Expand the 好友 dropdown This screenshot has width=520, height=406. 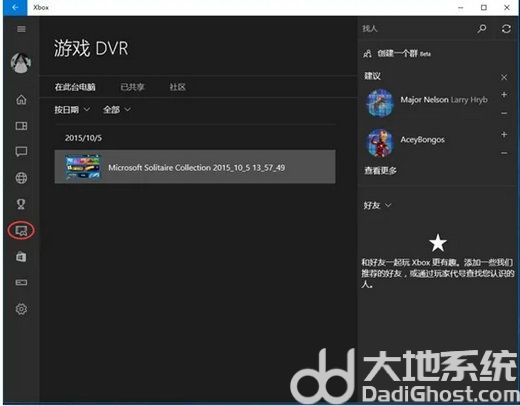pyautogui.click(x=377, y=205)
